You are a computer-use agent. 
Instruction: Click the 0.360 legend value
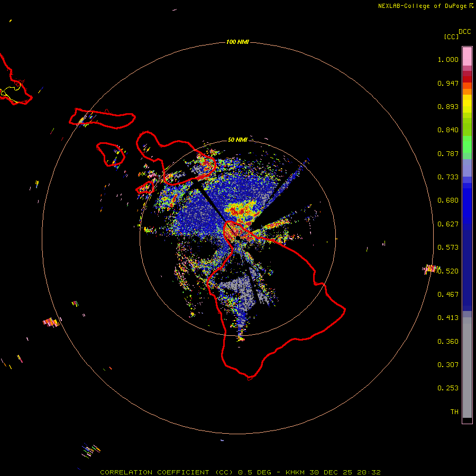pyautogui.click(x=448, y=342)
